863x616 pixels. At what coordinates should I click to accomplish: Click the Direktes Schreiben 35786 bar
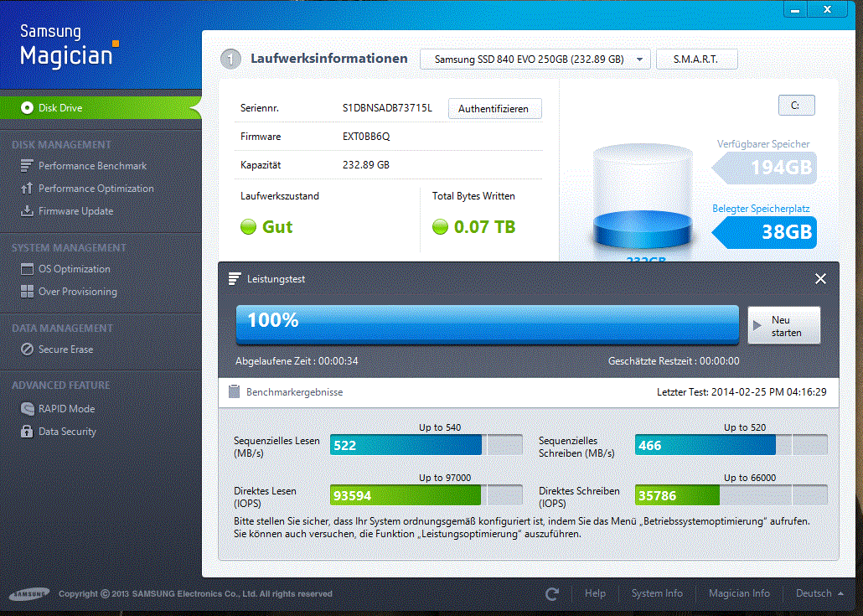pos(731,495)
